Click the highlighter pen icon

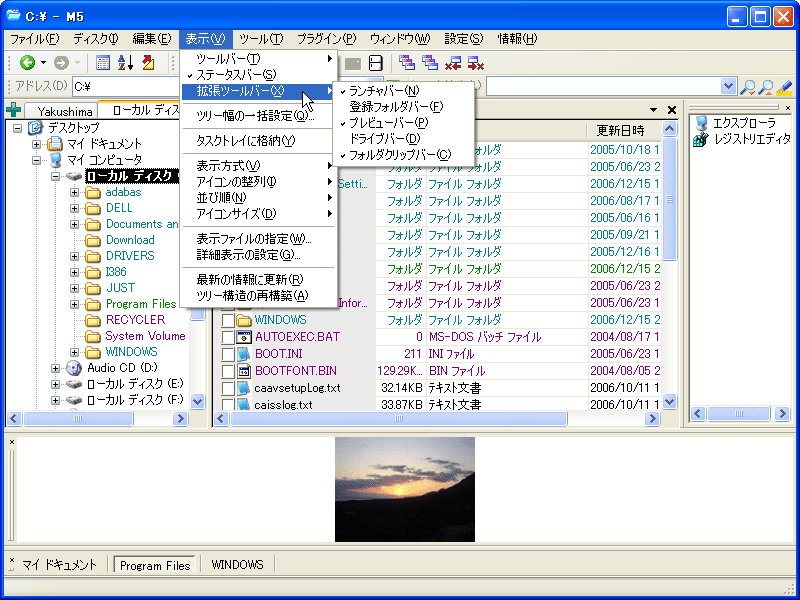(x=784, y=87)
